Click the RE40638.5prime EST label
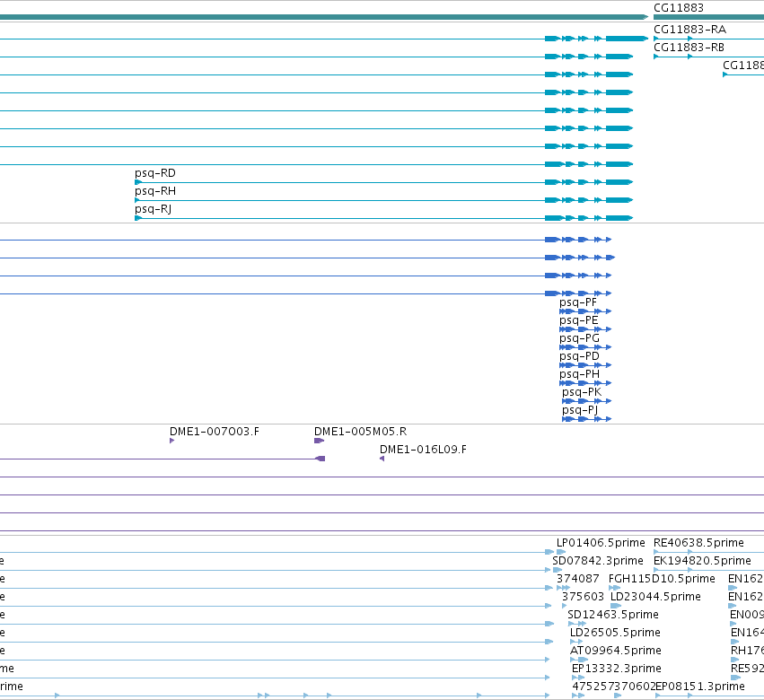 coord(698,543)
